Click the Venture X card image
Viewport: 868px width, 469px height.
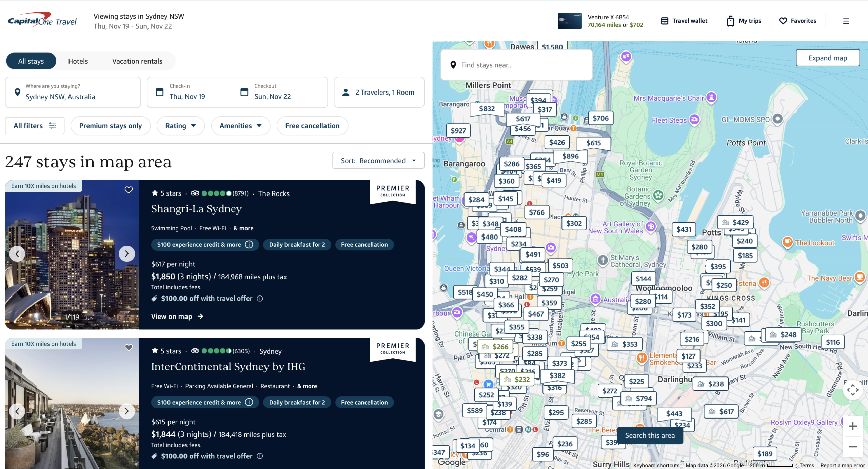[x=570, y=21]
